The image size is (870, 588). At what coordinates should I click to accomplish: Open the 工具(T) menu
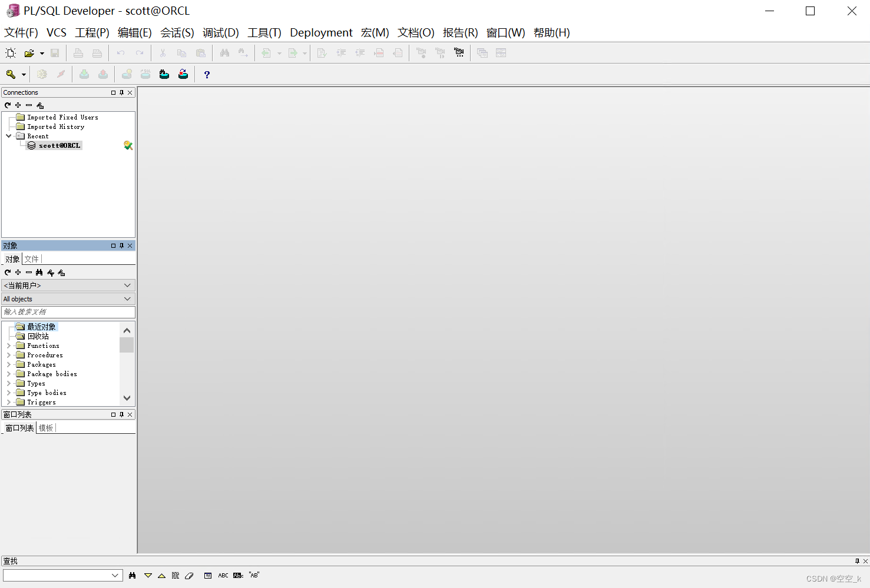[x=264, y=32]
